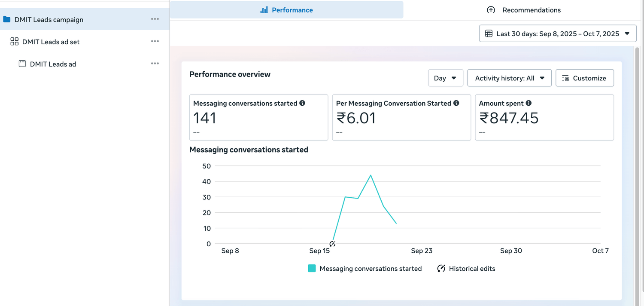
Task: Click the campaign folder icon
Action: 6,19
